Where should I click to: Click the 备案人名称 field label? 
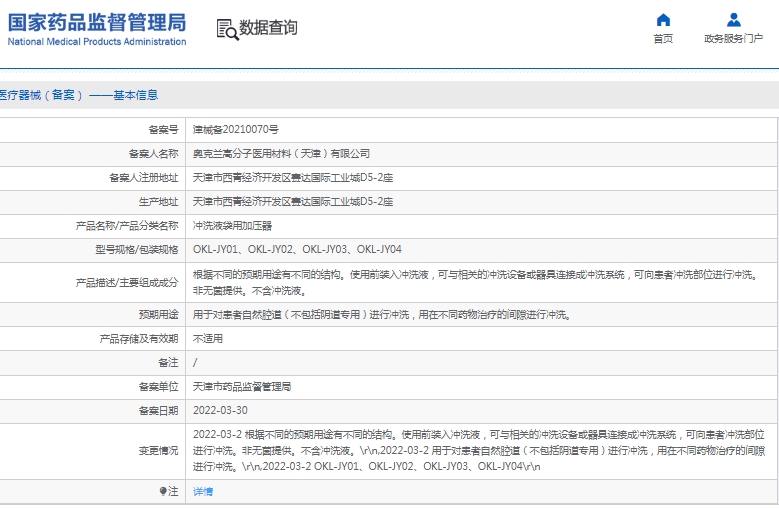pyautogui.click(x=153, y=153)
